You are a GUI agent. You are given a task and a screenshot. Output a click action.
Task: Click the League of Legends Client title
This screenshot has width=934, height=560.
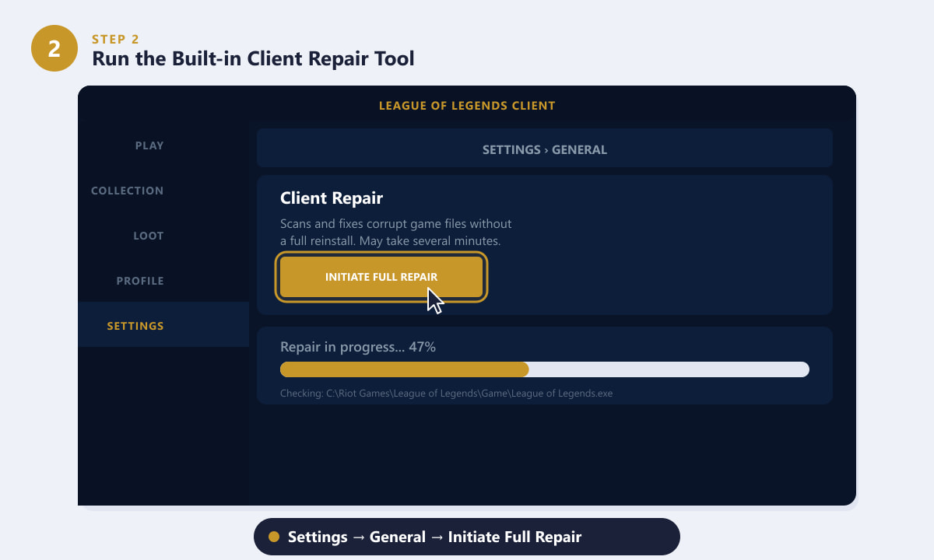point(467,106)
